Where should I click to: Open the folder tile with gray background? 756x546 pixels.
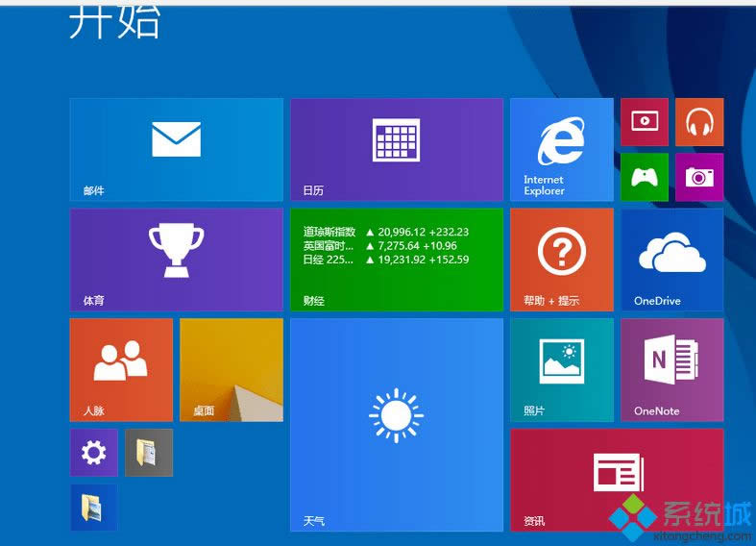pyautogui.click(x=149, y=453)
